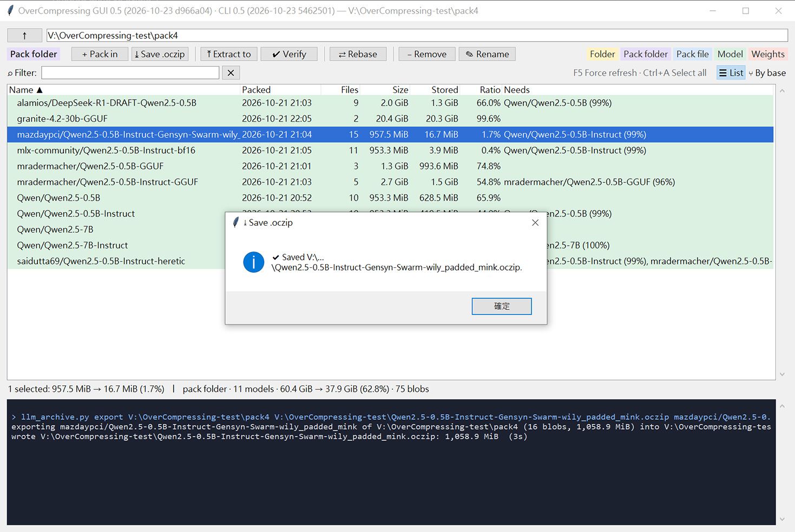Image resolution: width=795 pixels, height=532 pixels.
Task: Click the console pane's scroll-down arrow
Action: 782,520
